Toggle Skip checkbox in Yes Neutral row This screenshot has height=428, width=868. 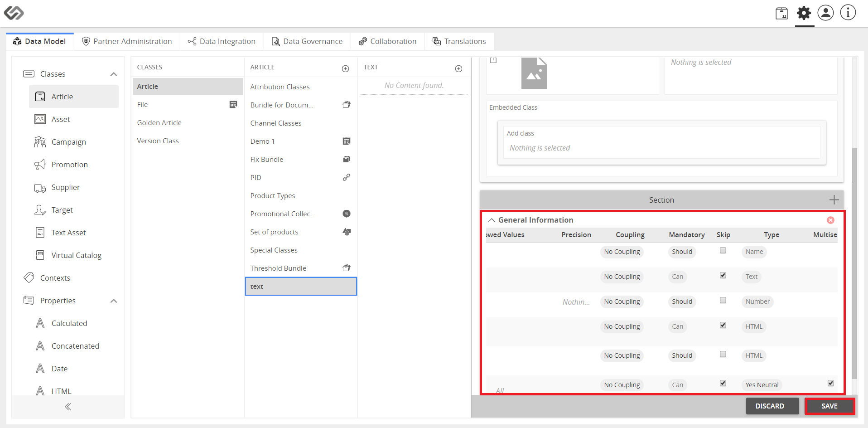tap(723, 383)
